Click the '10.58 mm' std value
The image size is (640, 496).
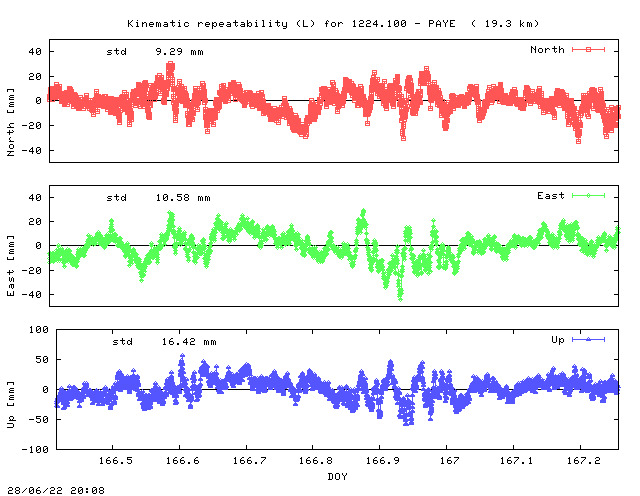point(183,198)
